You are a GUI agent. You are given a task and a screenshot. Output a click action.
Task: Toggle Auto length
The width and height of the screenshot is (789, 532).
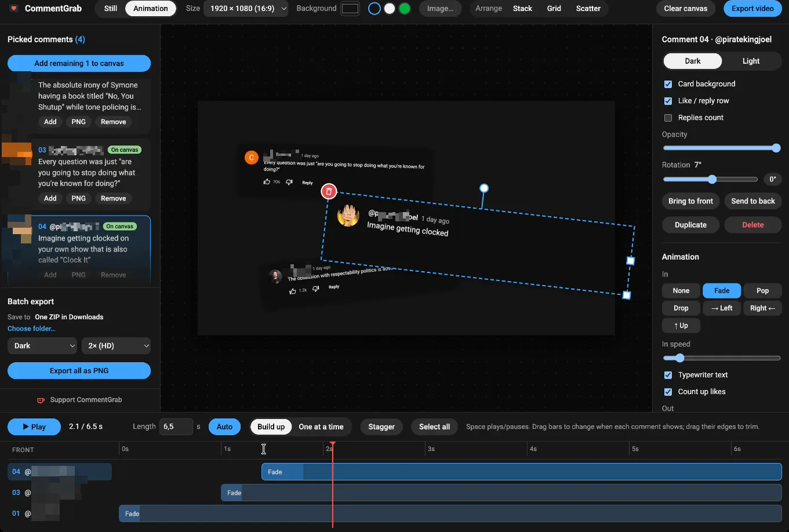(x=224, y=427)
